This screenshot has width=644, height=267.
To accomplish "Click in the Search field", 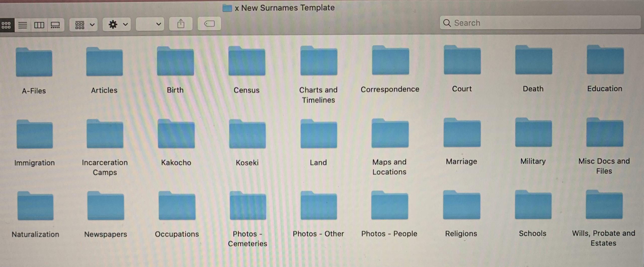I will [x=541, y=23].
